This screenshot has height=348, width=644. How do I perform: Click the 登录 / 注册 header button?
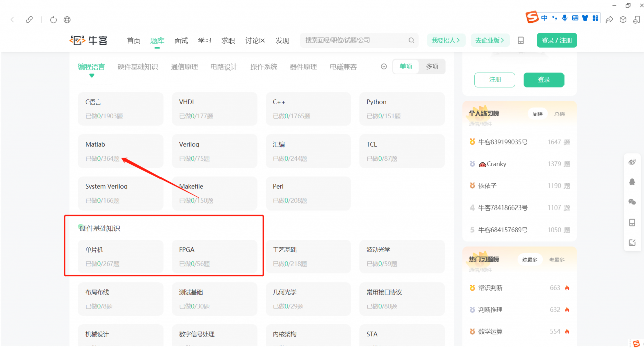(x=557, y=40)
